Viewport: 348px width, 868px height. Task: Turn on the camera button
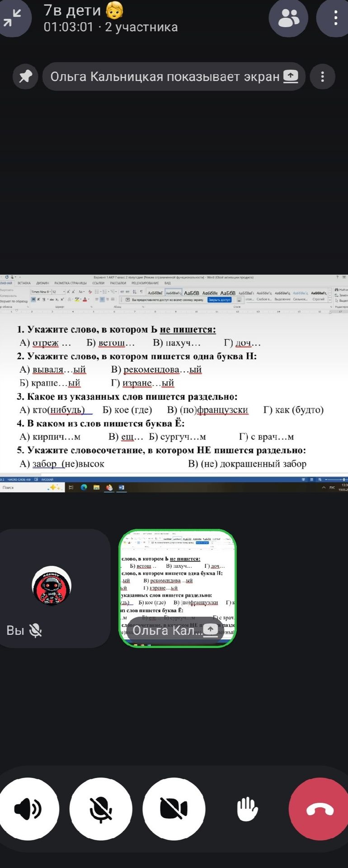pyautogui.click(x=174, y=809)
